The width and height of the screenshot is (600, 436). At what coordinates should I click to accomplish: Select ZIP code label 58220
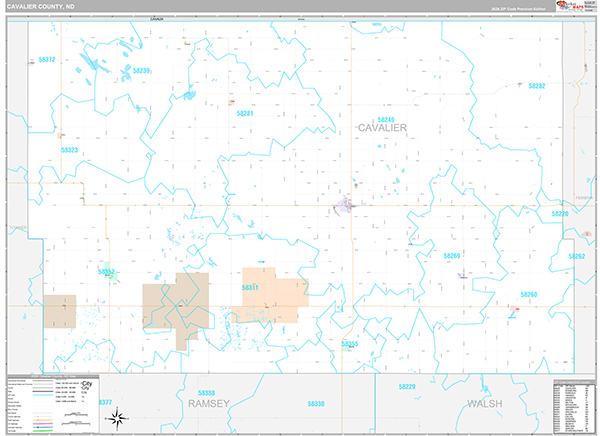click(560, 214)
